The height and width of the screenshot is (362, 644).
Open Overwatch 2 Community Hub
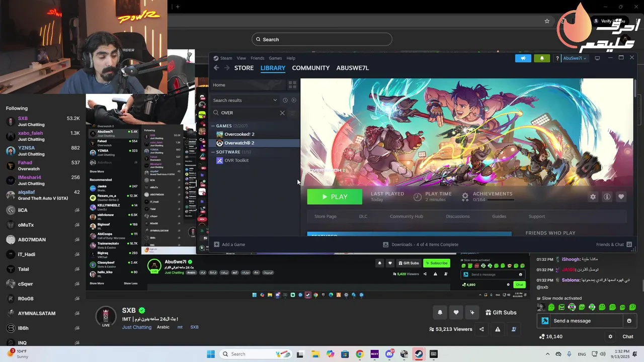[407, 216]
